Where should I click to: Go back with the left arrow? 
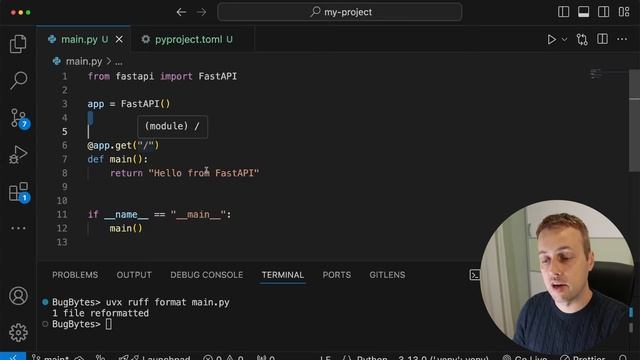(x=181, y=12)
